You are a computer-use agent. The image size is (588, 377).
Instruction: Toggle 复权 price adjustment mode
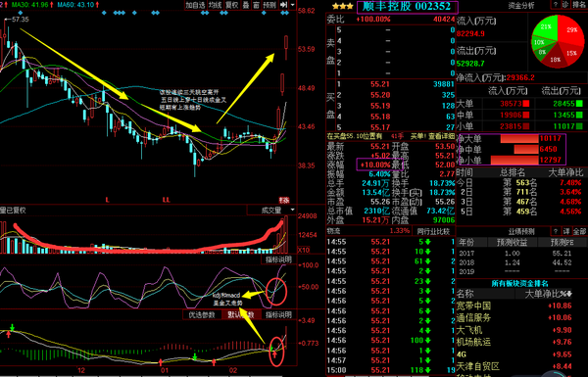231,5
